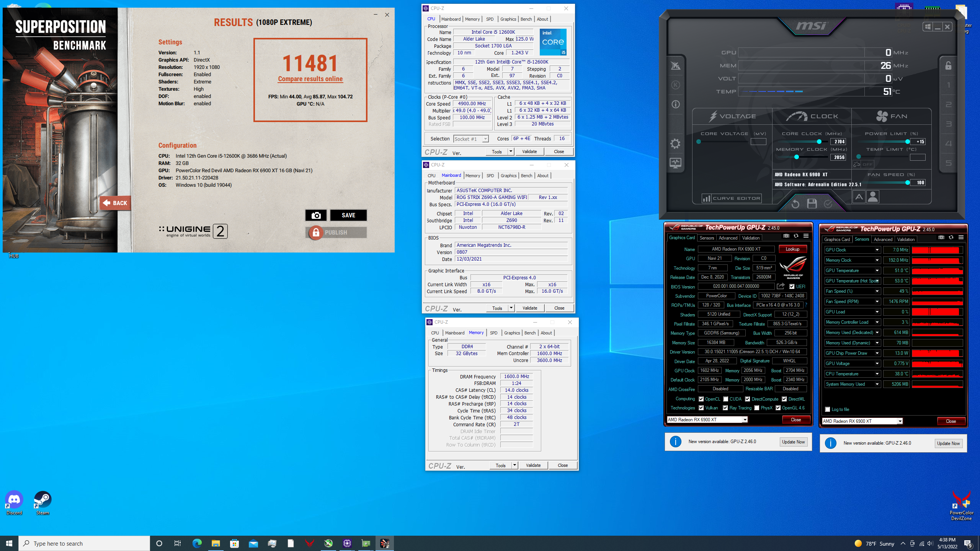Apply Afterburner settings checkmark icon
The height and width of the screenshot is (551, 980).
[828, 204]
